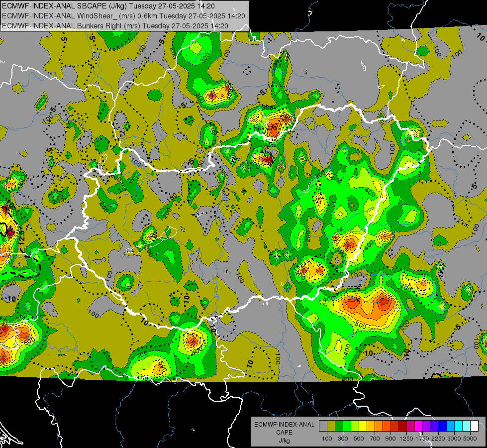Viewport: 487px width, 448px height.
Task: Click the legend value 1750
Action: [422, 439]
